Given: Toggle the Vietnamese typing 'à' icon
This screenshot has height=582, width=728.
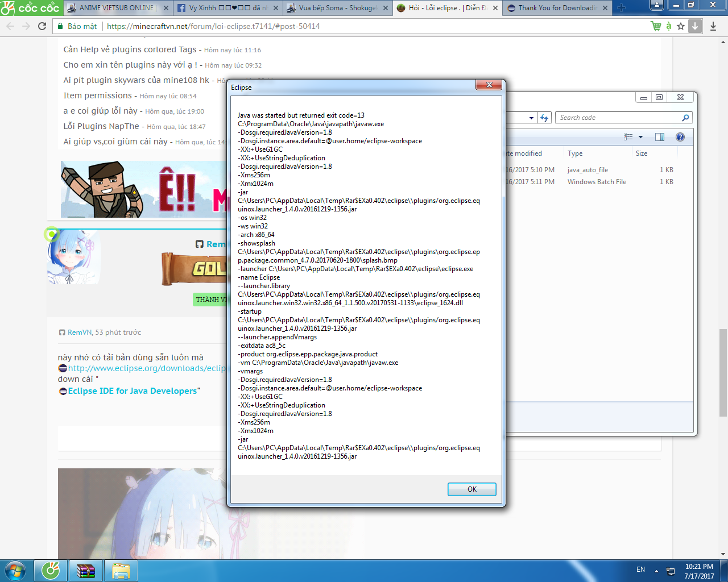Looking at the screenshot, I should (669, 26).
